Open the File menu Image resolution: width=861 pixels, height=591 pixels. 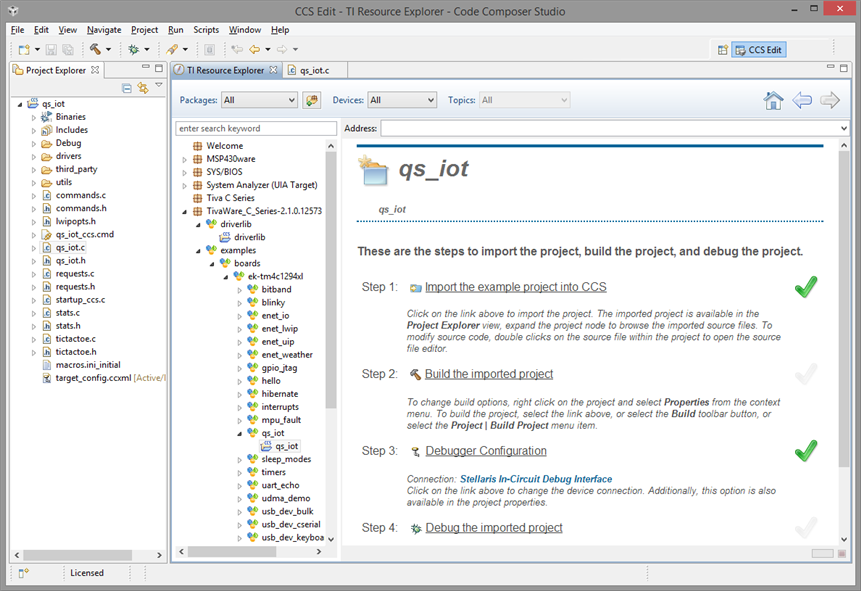click(x=18, y=30)
